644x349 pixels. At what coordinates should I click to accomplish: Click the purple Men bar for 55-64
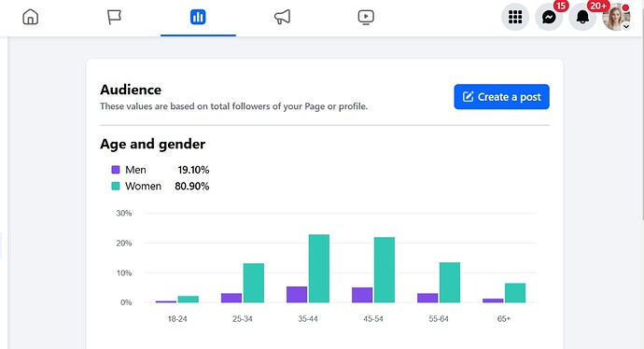[x=427, y=298]
